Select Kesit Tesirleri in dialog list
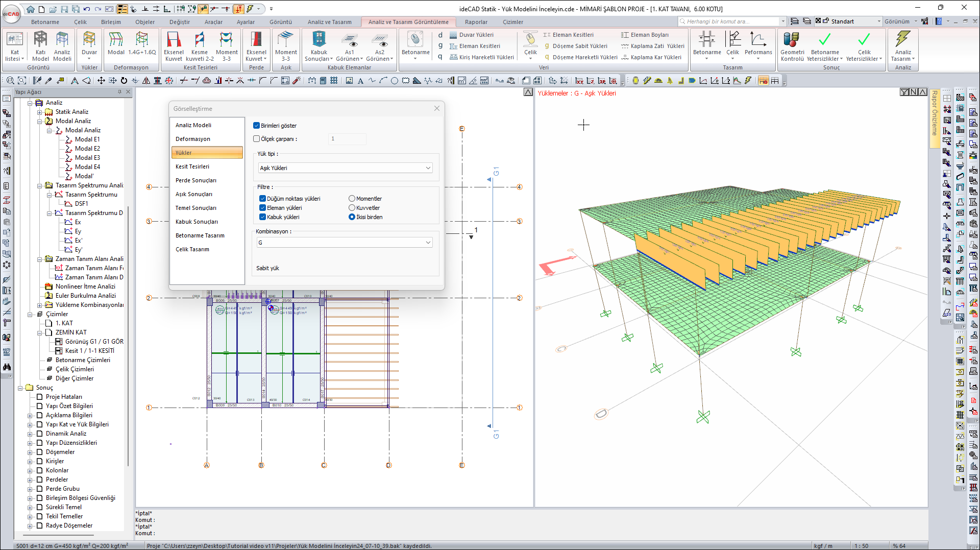The height and width of the screenshot is (550, 980). 192,166
